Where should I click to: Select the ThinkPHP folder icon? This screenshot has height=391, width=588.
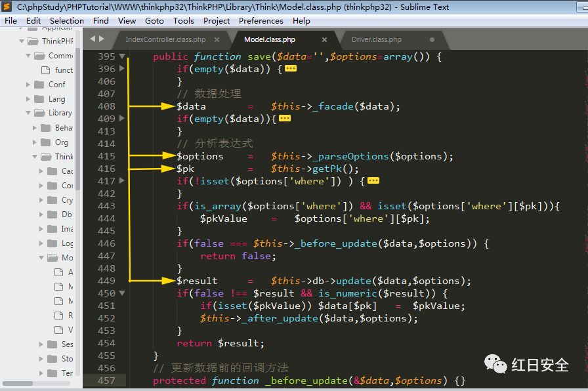tap(33, 41)
